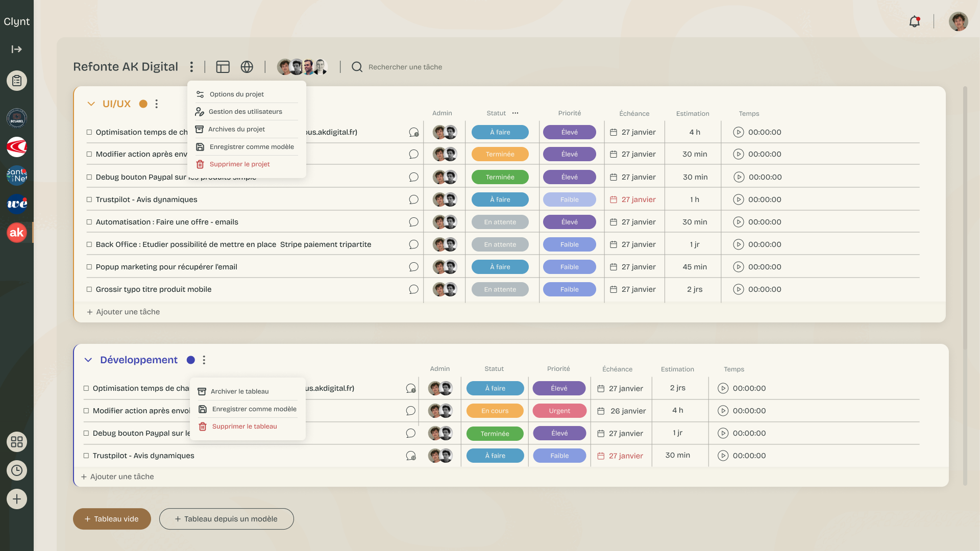Change priority Faible on Popup marketing row
980x551 pixels.
570,267
